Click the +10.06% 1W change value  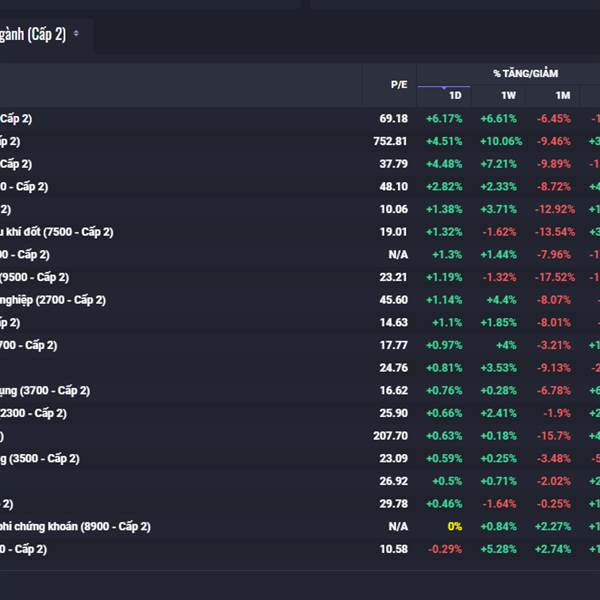pos(501,141)
